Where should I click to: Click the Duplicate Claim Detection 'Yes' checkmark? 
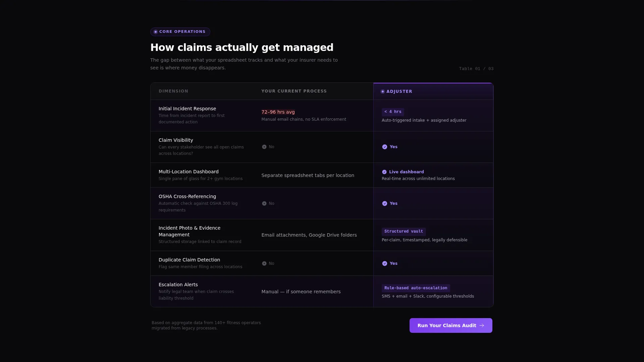tap(385, 263)
